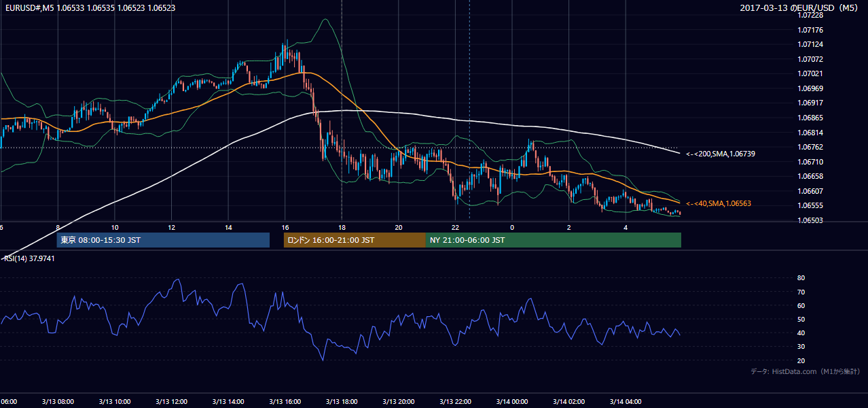Viewport: 868px width, 408px height.
Task: Click the 3/13 22:00 bottom time label
Action: coord(455,401)
